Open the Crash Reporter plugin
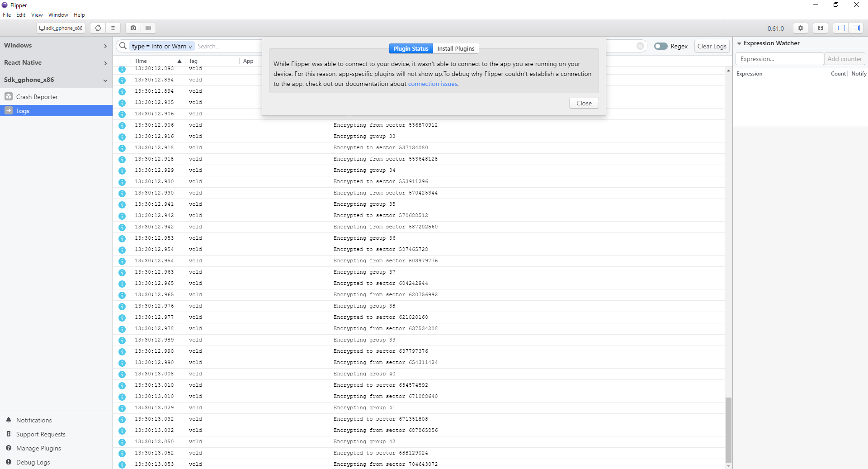 pyautogui.click(x=37, y=96)
